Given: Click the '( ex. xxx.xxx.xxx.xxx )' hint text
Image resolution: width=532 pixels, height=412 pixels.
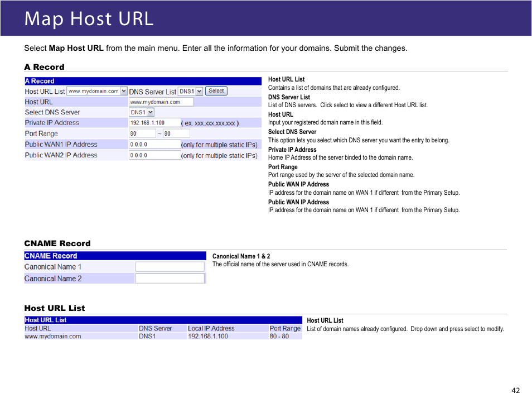Looking at the screenshot, I should coord(210,123).
